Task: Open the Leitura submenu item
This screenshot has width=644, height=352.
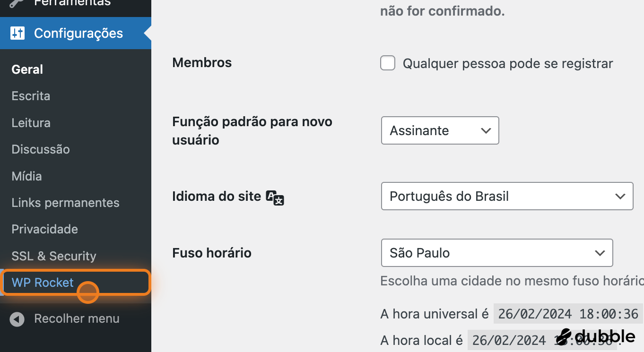Action: 31,123
